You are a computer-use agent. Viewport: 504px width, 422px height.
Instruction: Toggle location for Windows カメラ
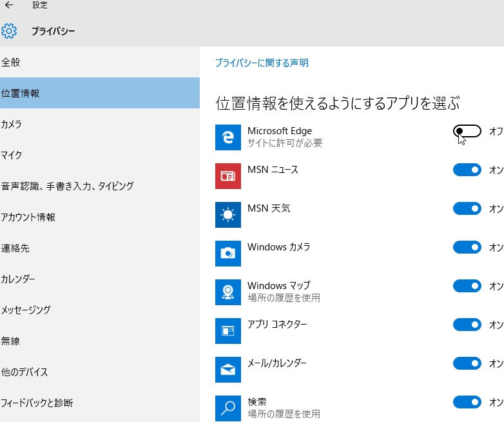click(467, 247)
